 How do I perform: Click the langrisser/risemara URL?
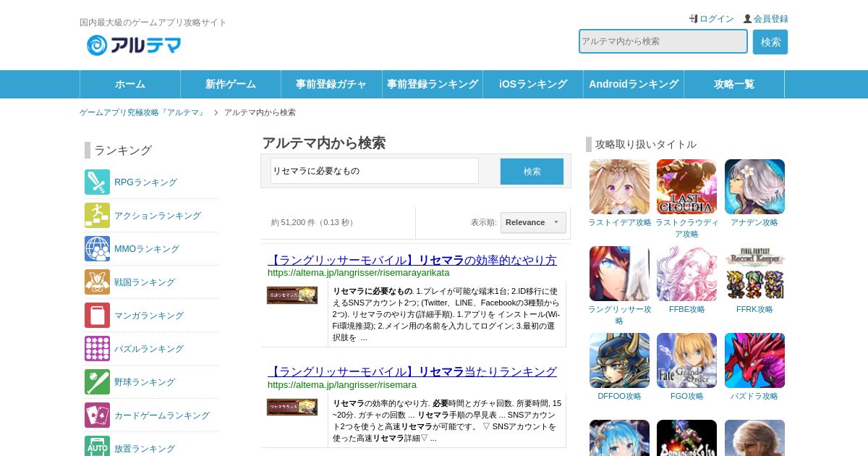tap(342, 384)
